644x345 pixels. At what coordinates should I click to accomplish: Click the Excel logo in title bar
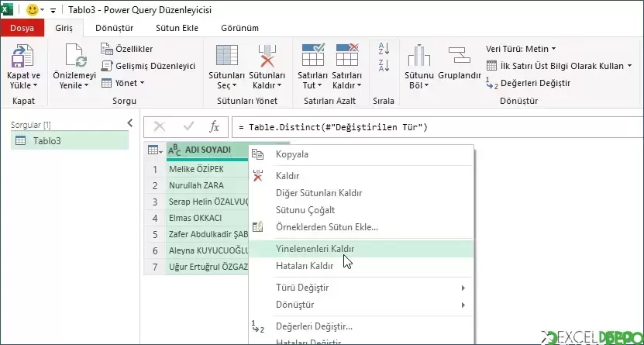[7, 9]
